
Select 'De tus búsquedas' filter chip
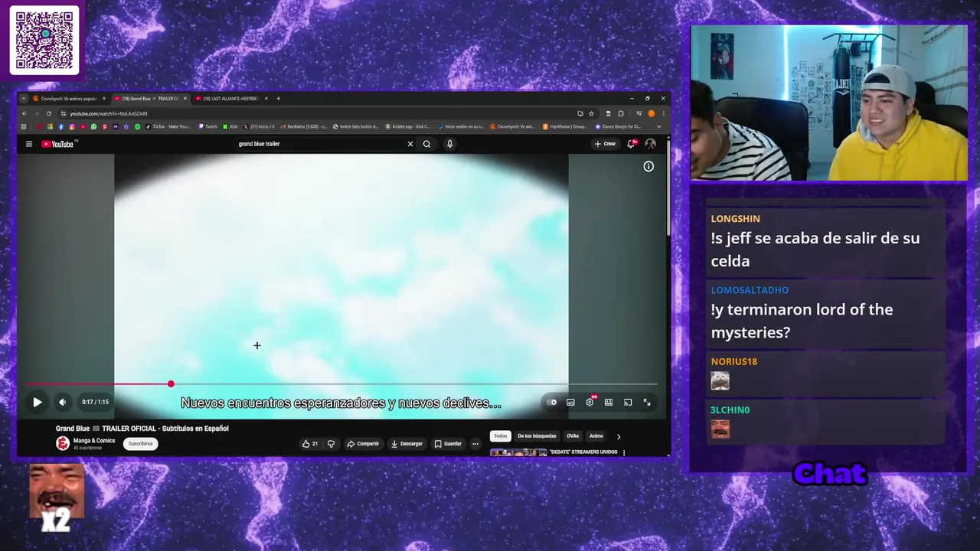[537, 436]
